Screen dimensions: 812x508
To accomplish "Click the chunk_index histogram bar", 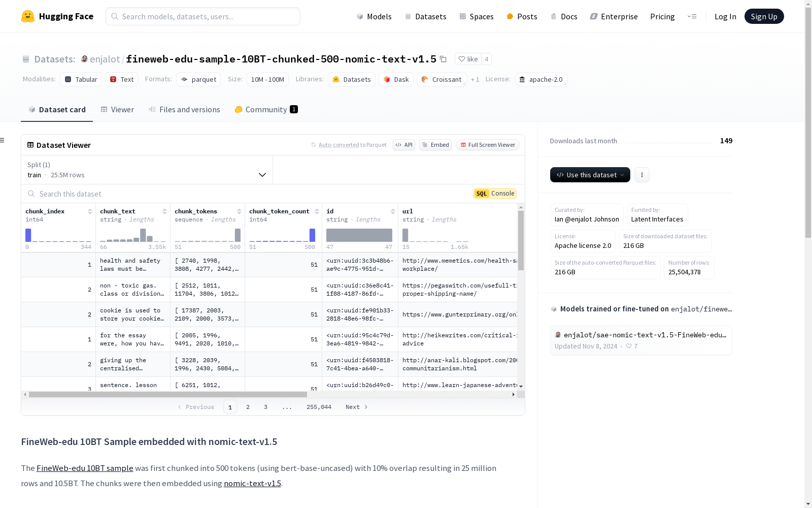I will (x=28, y=235).
